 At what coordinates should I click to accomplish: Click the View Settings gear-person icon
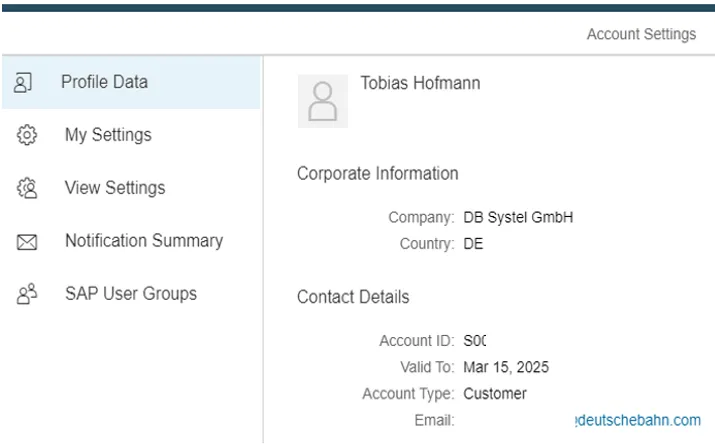coord(27,188)
